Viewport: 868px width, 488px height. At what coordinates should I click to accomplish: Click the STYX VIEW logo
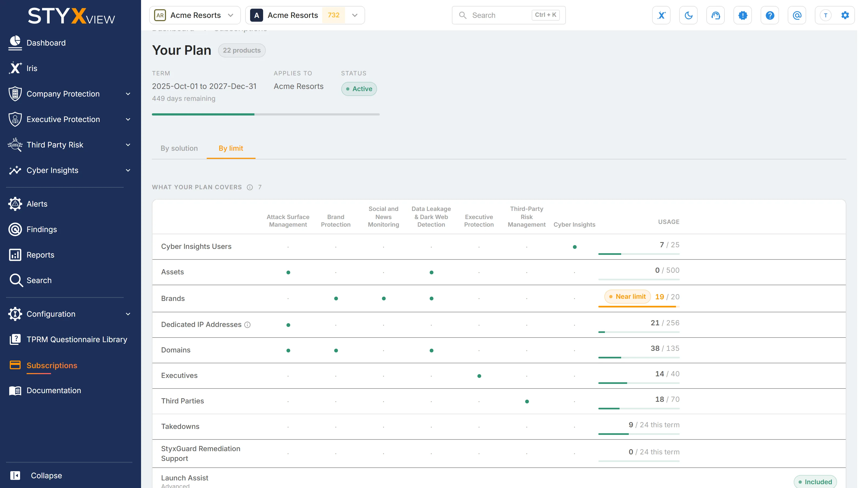tap(71, 16)
